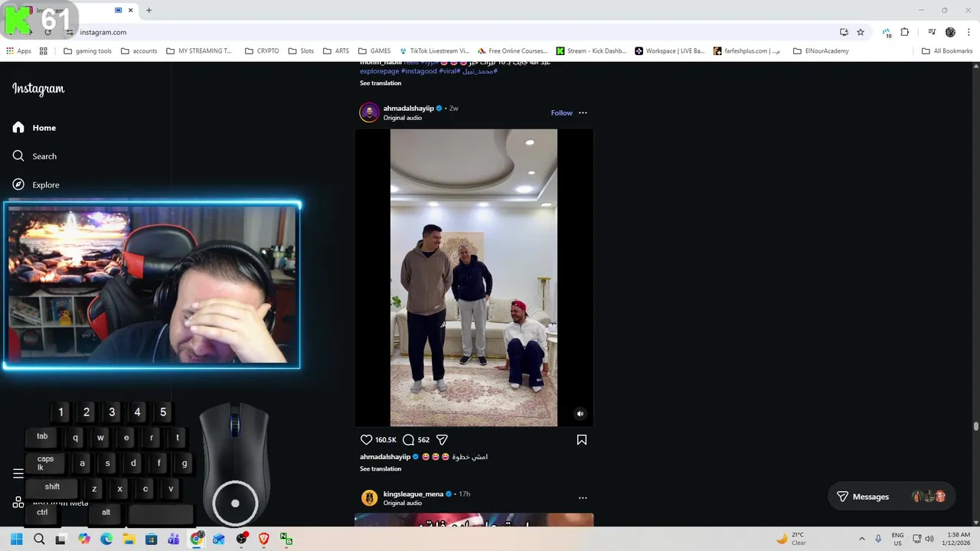
Task: Open kingsleague_mena profile picture
Action: (x=370, y=498)
